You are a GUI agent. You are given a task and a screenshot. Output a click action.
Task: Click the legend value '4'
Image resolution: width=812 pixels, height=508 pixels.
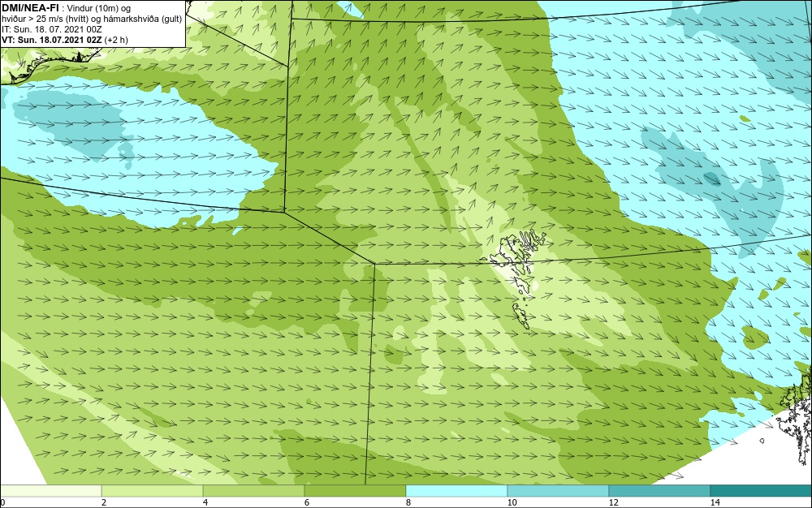(205, 502)
